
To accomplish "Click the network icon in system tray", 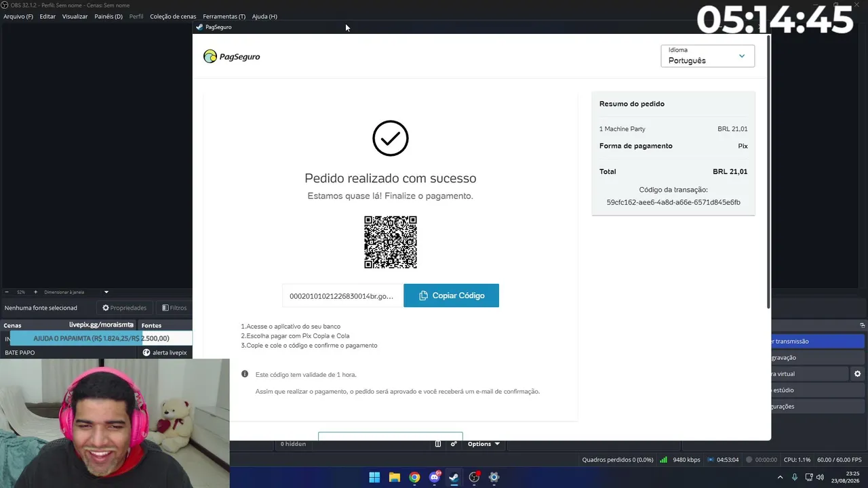I will click(x=809, y=477).
